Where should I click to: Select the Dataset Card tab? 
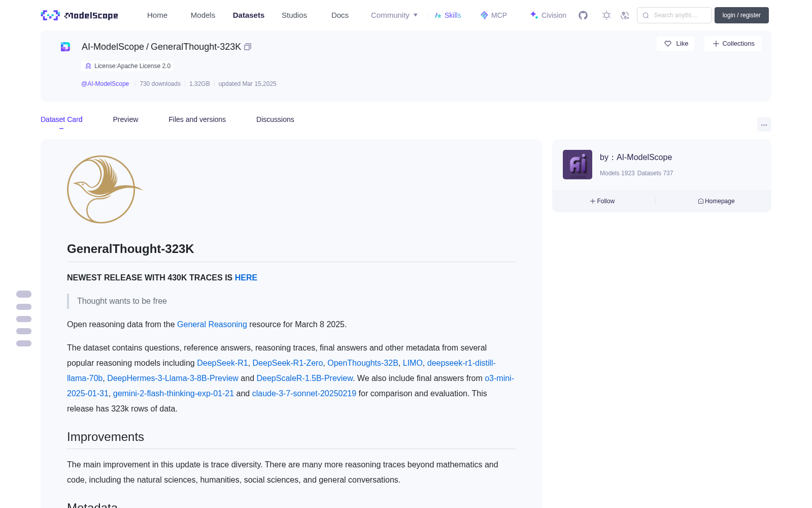pos(61,119)
